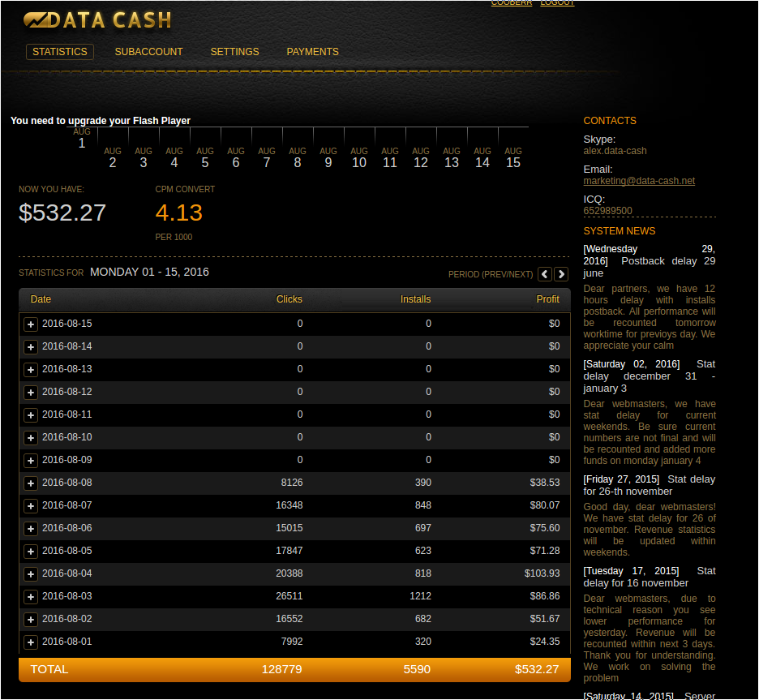The width and height of the screenshot is (759, 700).
Task: Click the Installs column header
Action: pos(415,299)
